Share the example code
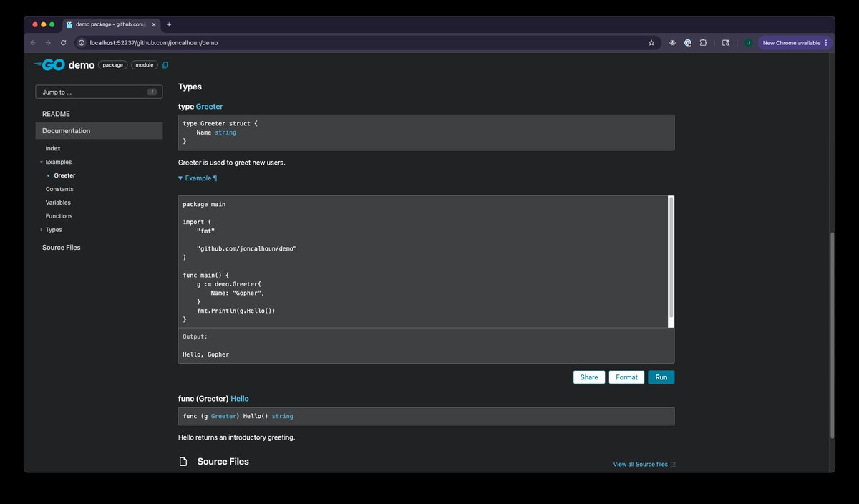The width and height of the screenshot is (859, 504). (589, 377)
